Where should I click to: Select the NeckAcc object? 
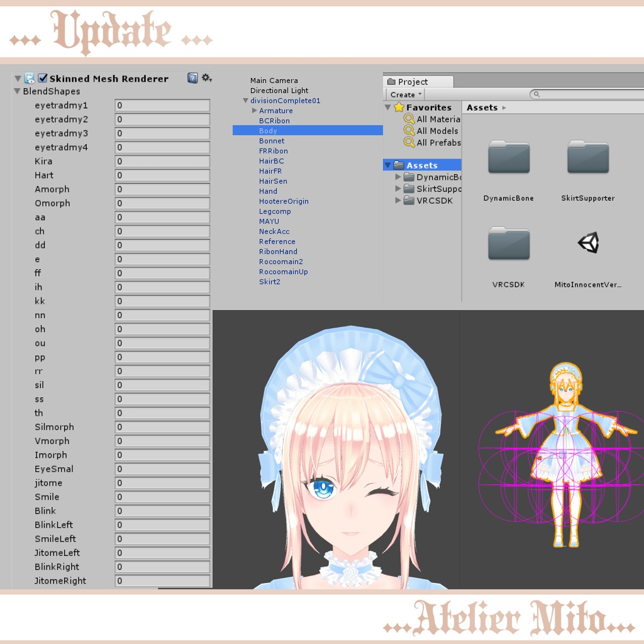coord(274,231)
